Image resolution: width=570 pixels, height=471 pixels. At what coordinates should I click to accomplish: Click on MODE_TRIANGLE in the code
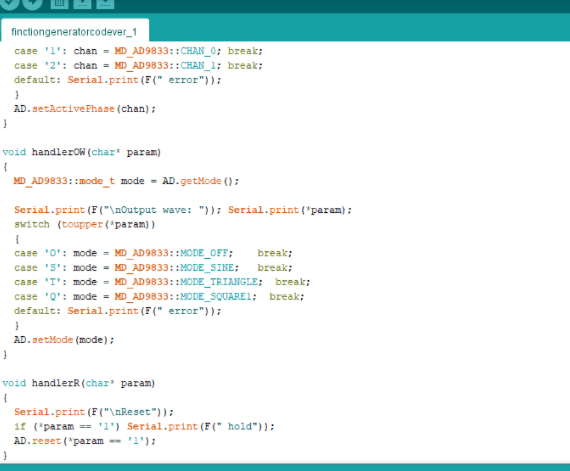(219, 282)
